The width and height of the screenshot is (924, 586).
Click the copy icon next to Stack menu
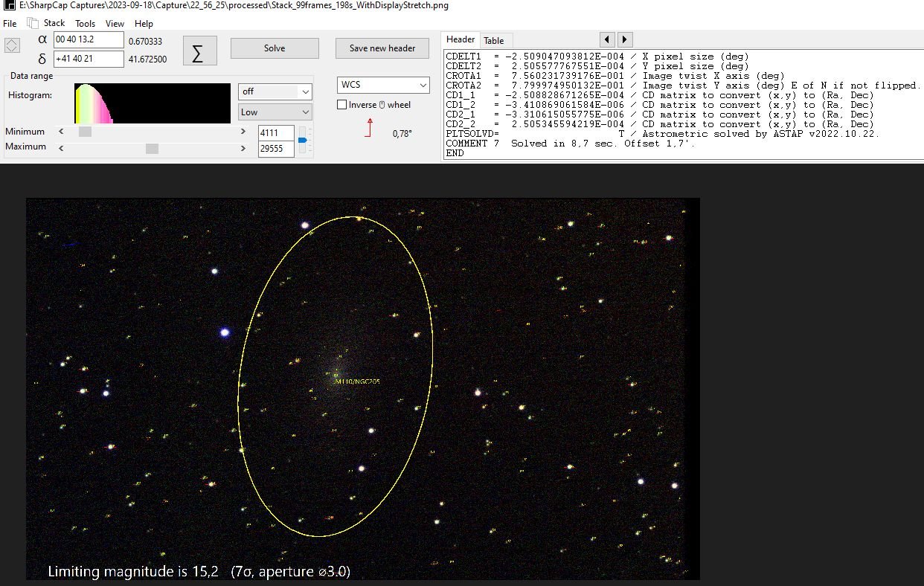click(x=33, y=23)
